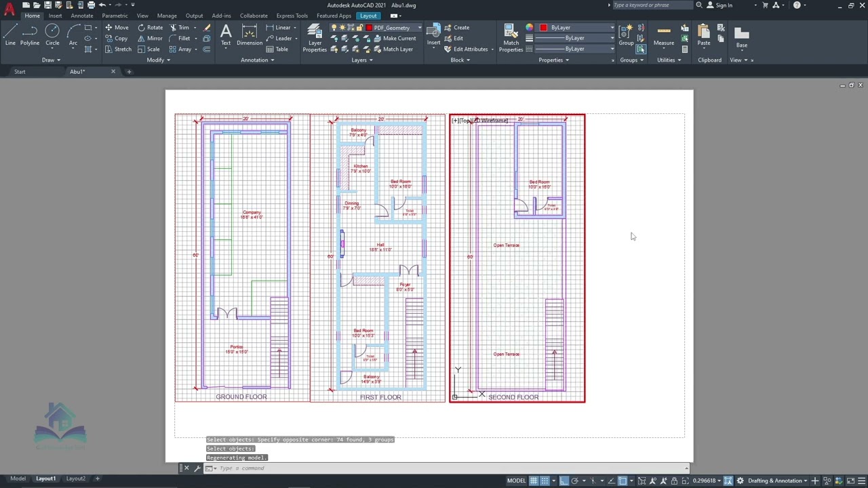Click Sign In
Image resolution: width=868 pixels, height=488 pixels.
pos(719,5)
